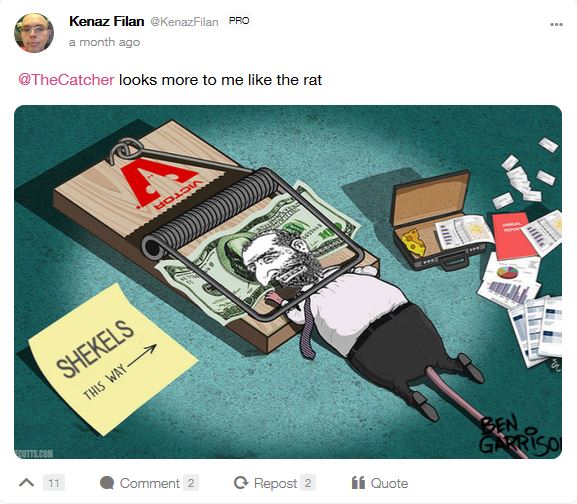Screen dimensions: 577x504
Task: Open the three-dot post options menu
Action: click(556, 24)
